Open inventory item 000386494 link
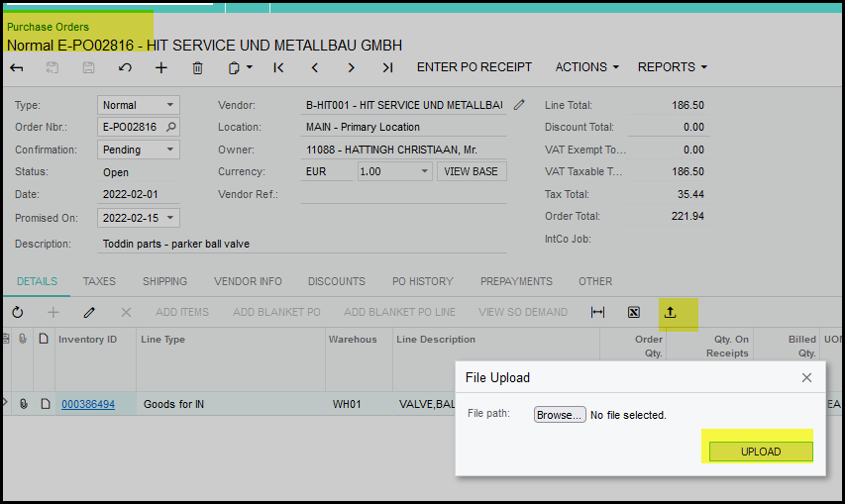Image resolution: width=845 pixels, height=504 pixels. coord(88,404)
